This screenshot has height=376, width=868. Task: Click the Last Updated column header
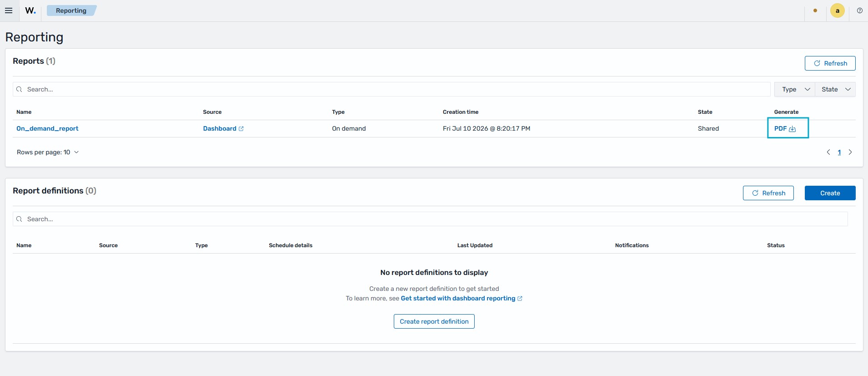point(475,245)
